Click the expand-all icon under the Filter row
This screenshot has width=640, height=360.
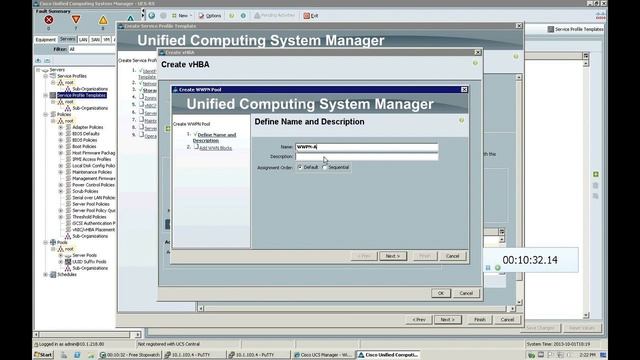(x=38, y=60)
